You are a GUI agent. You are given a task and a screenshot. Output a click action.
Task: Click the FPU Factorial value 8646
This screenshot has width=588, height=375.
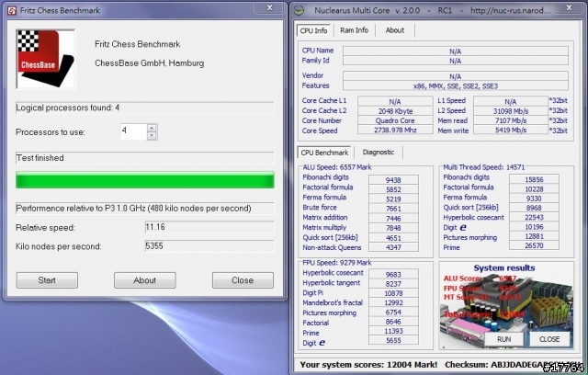(x=393, y=322)
